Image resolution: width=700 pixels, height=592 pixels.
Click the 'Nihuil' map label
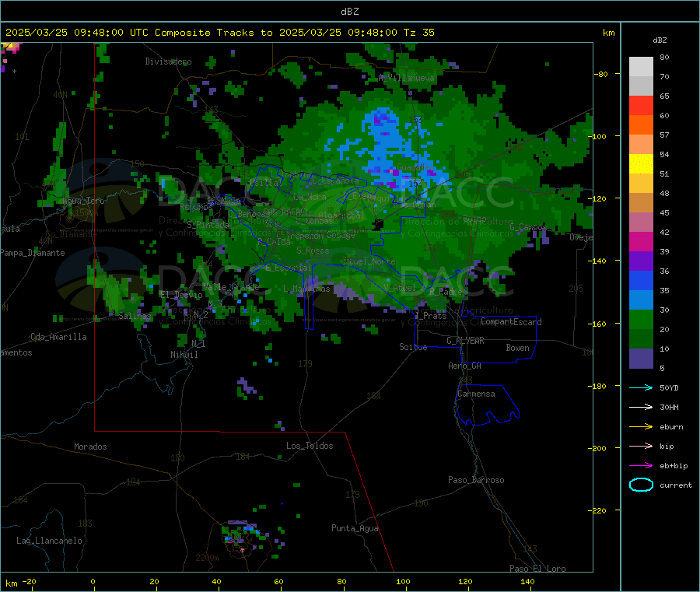tap(184, 355)
